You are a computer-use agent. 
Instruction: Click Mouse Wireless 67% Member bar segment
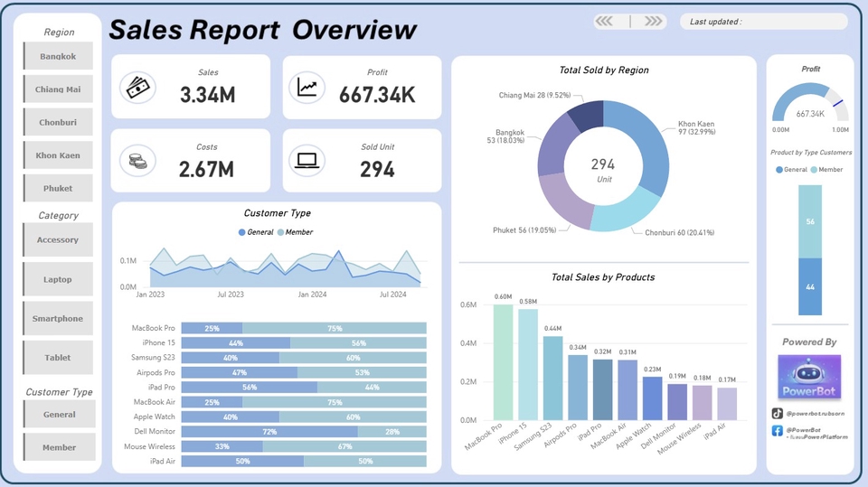click(344, 446)
